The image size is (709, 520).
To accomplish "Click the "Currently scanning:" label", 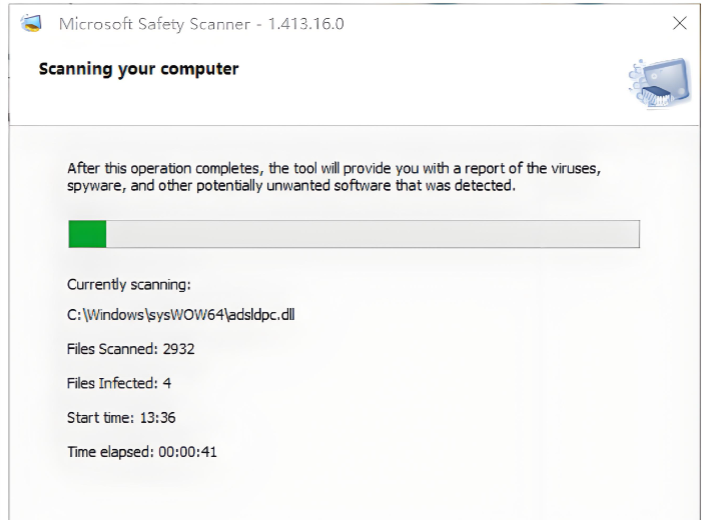I will (121, 284).
